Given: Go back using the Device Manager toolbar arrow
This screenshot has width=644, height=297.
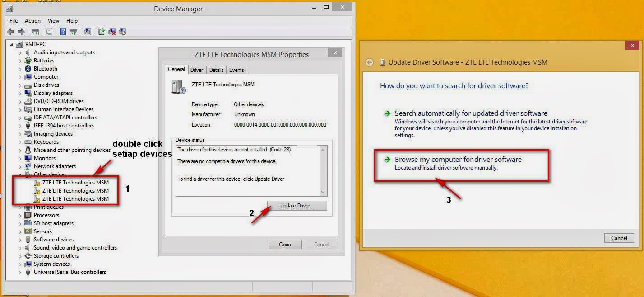Looking at the screenshot, I should pos(11,32).
